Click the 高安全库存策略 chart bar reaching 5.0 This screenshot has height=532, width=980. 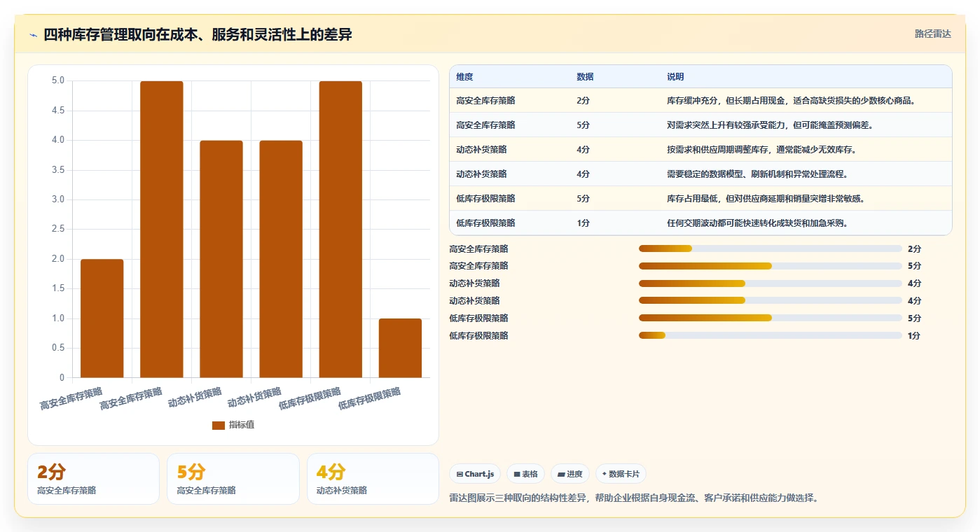[x=162, y=230]
